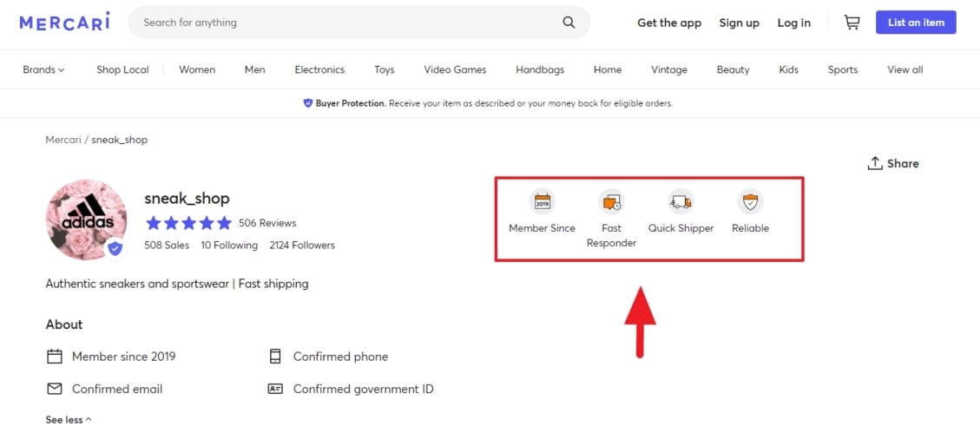Click the Share upload icon
Viewport: 980px width, 446px height.
[874, 163]
